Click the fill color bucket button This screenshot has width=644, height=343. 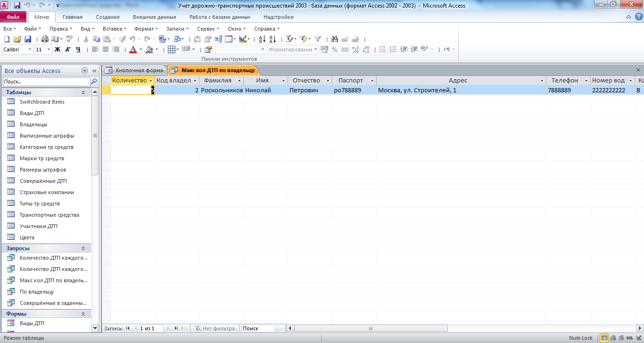(149, 49)
